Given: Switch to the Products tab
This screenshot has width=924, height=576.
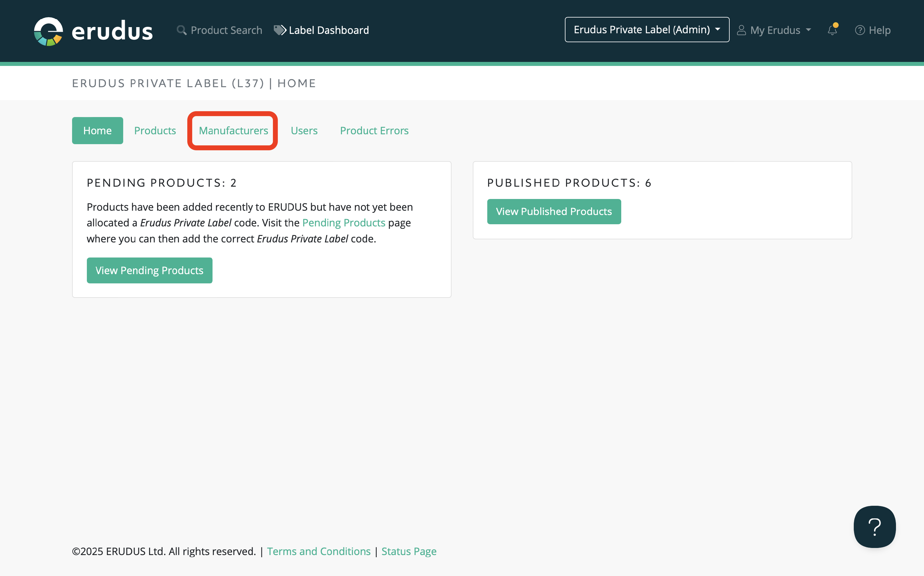Looking at the screenshot, I should [155, 131].
